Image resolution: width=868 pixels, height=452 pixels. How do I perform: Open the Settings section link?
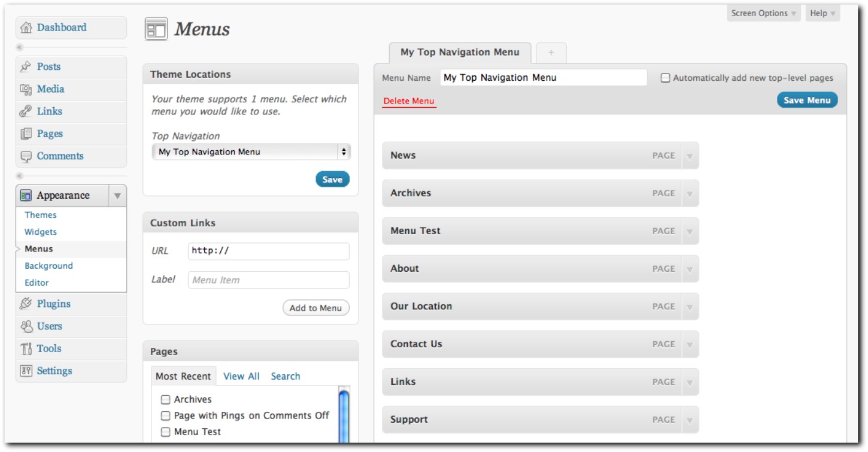coord(54,371)
